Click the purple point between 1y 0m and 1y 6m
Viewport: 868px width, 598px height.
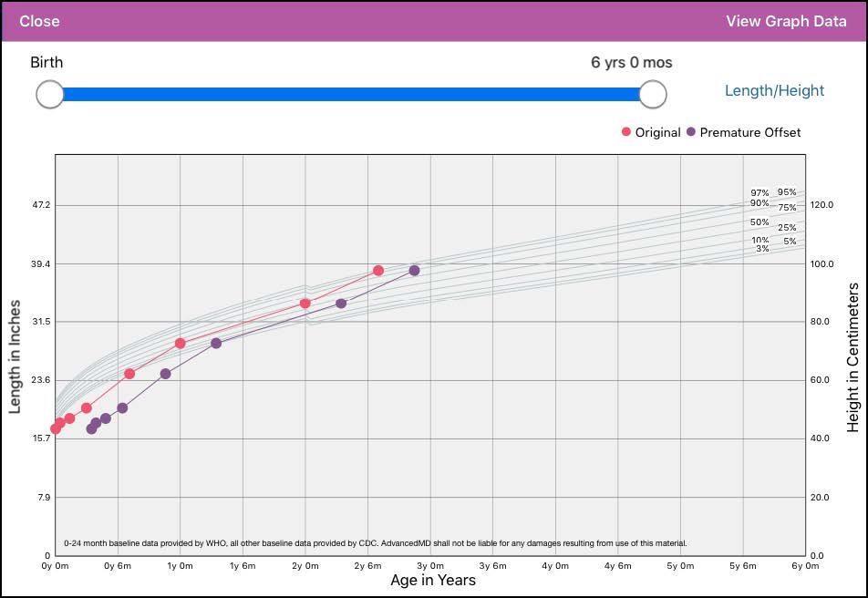[216, 344]
